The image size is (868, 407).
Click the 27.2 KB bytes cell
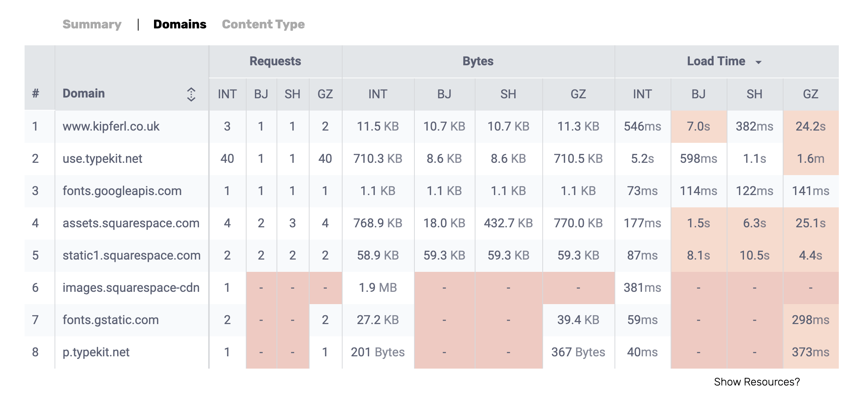point(378,320)
